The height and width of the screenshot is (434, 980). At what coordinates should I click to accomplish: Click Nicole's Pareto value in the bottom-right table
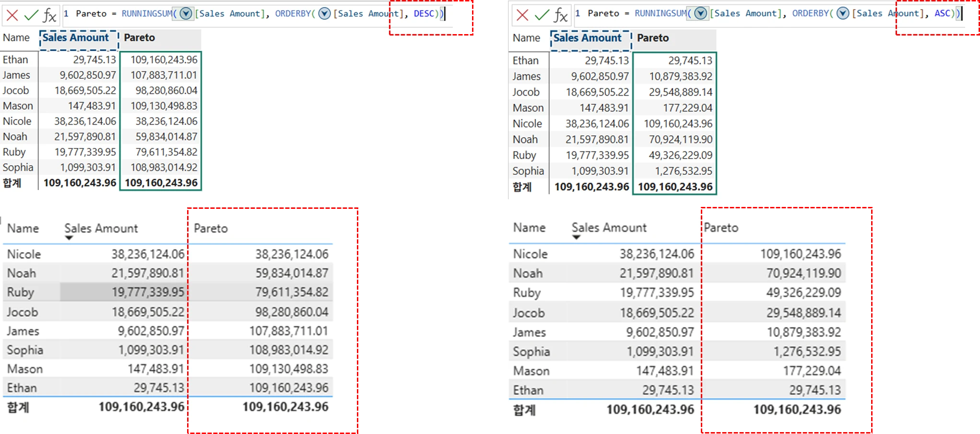pyautogui.click(x=800, y=253)
